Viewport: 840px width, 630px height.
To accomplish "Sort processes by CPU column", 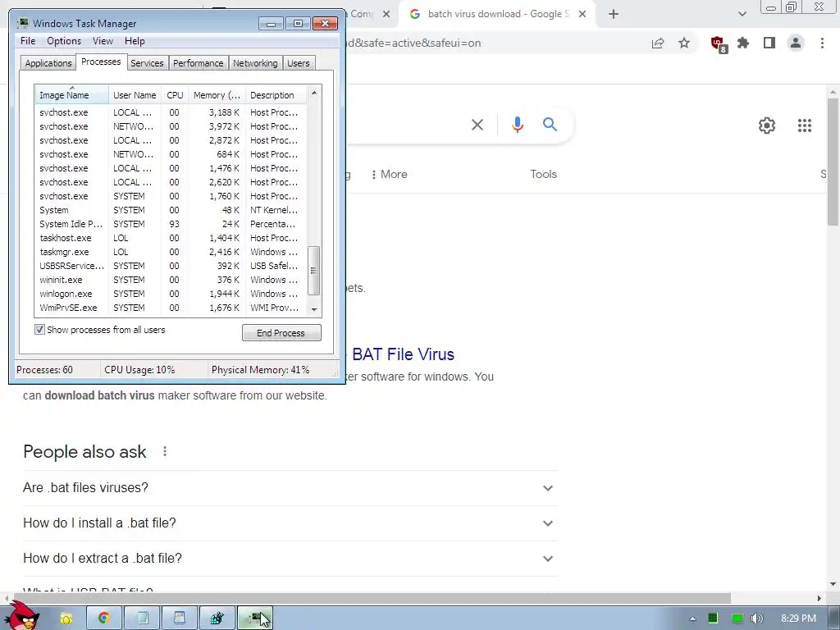I will point(175,95).
